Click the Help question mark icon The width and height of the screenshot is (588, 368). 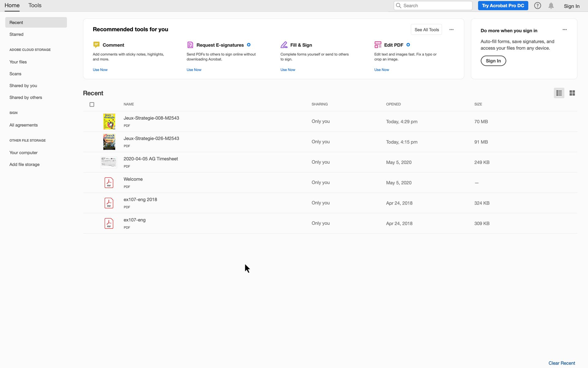538,6
